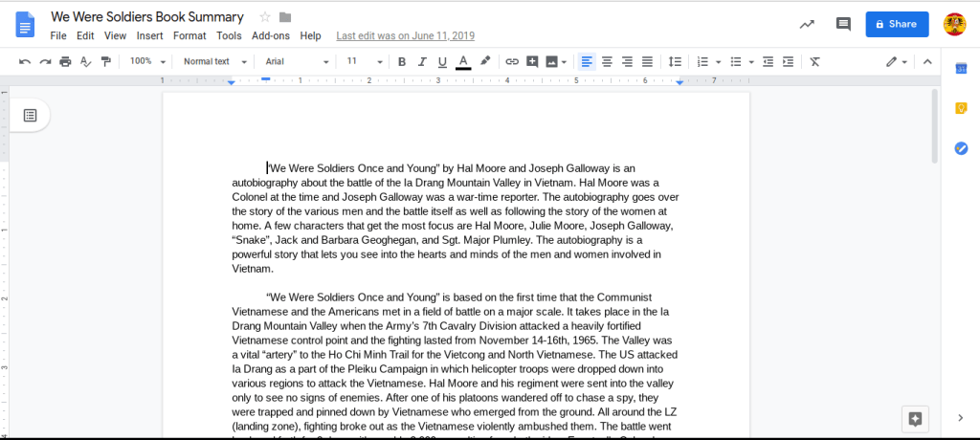980x440 pixels.
Task: Open comment history speech bubble icon
Action: pos(843,24)
